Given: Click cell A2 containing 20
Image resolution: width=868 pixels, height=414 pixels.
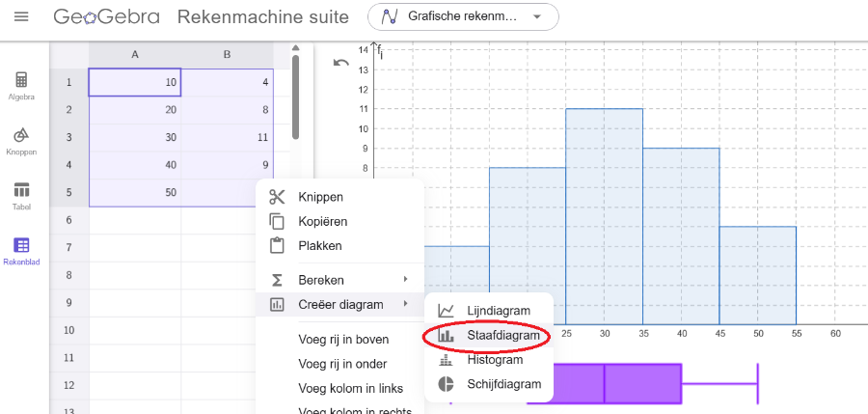Looking at the screenshot, I should click(135, 110).
